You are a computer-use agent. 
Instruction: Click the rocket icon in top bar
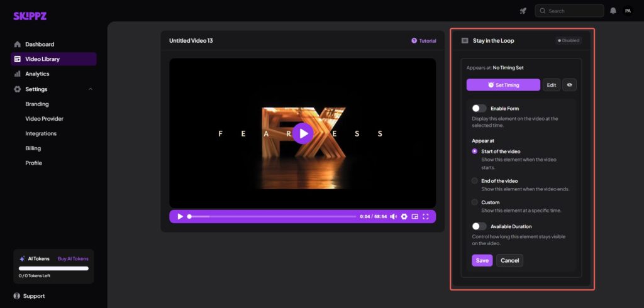click(x=523, y=11)
